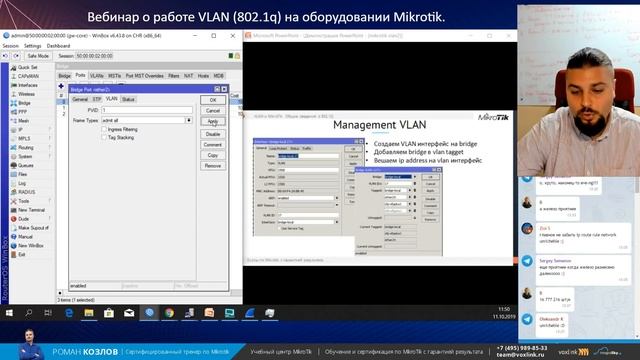Click the PVID input field
The image size is (640, 360).
[x=147, y=110]
